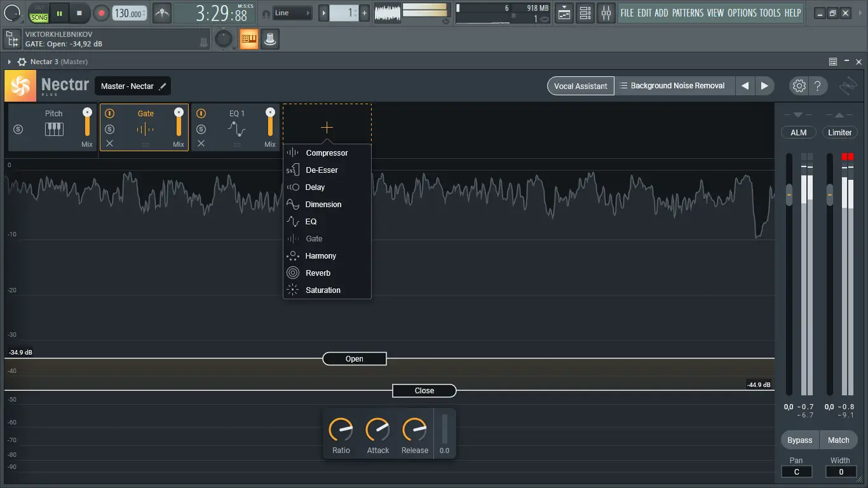Open the Background Noise Removal preset list

[x=675, y=86]
